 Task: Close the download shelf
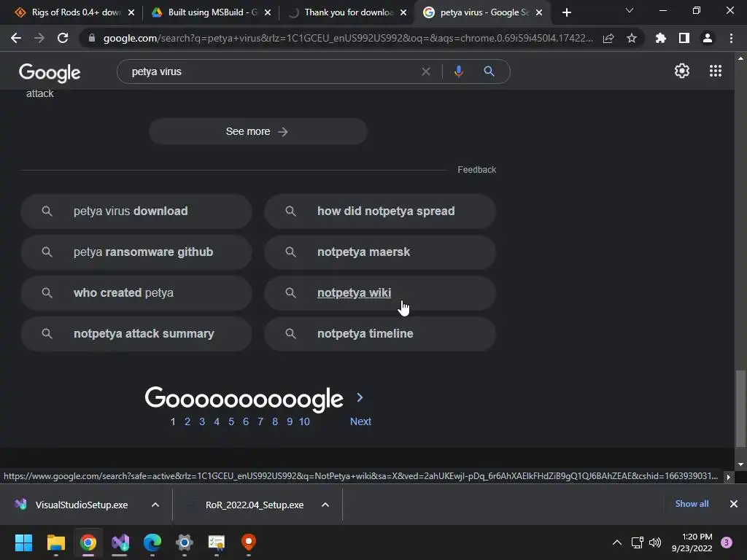[x=734, y=504]
